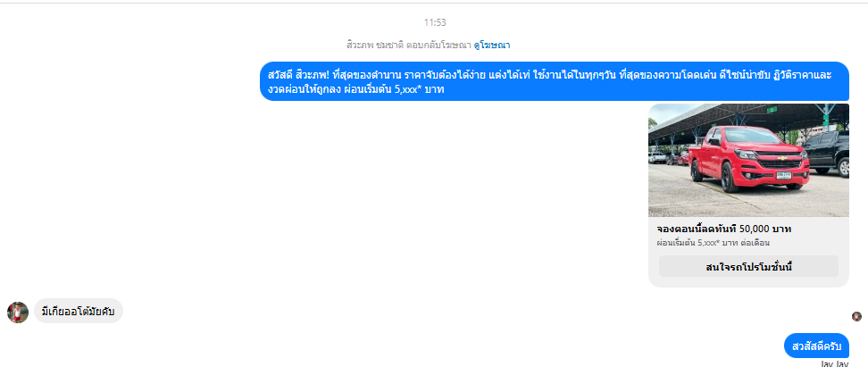Open the red pickup truck ad photo
The width and height of the screenshot is (868, 367).
coord(748,160)
